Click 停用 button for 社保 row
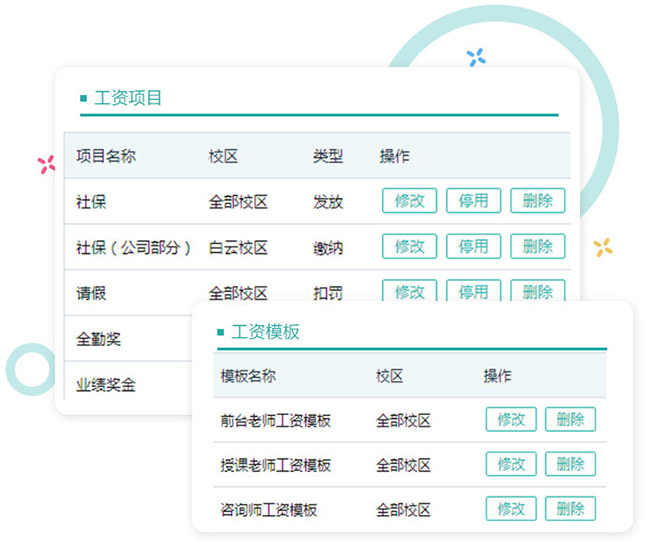This screenshot has height=553, width=650. click(474, 201)
